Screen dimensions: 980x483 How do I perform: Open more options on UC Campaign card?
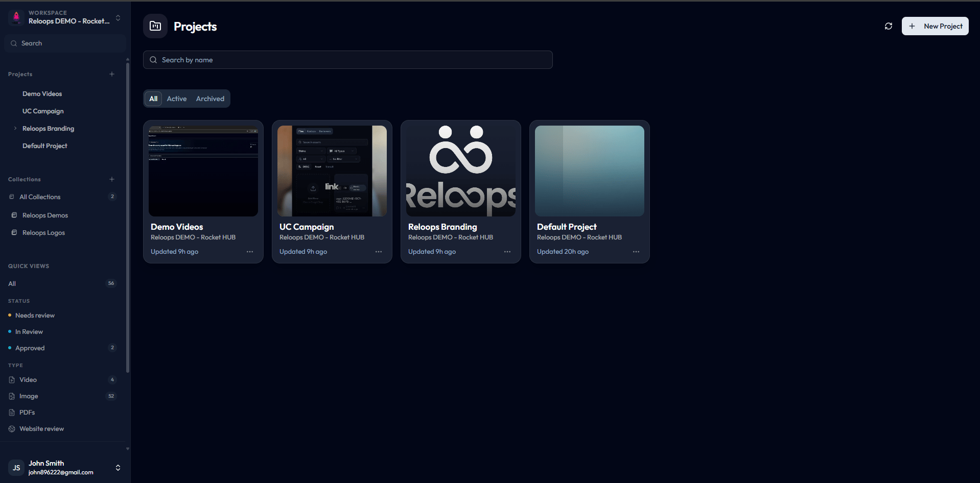point(379,252)
